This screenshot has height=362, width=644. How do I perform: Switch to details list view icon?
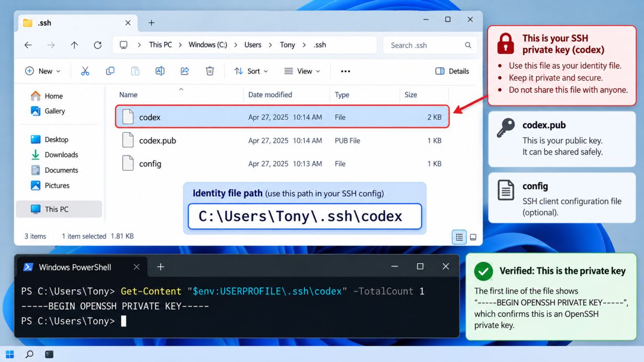tap(459, 237)
